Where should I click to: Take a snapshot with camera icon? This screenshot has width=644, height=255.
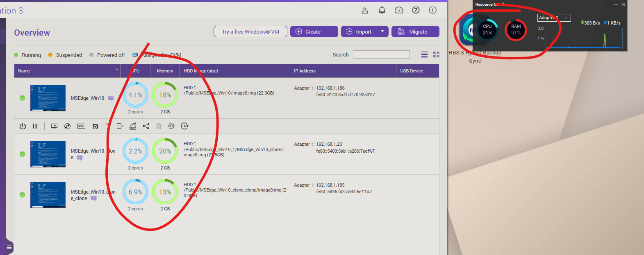coord(95,126)
